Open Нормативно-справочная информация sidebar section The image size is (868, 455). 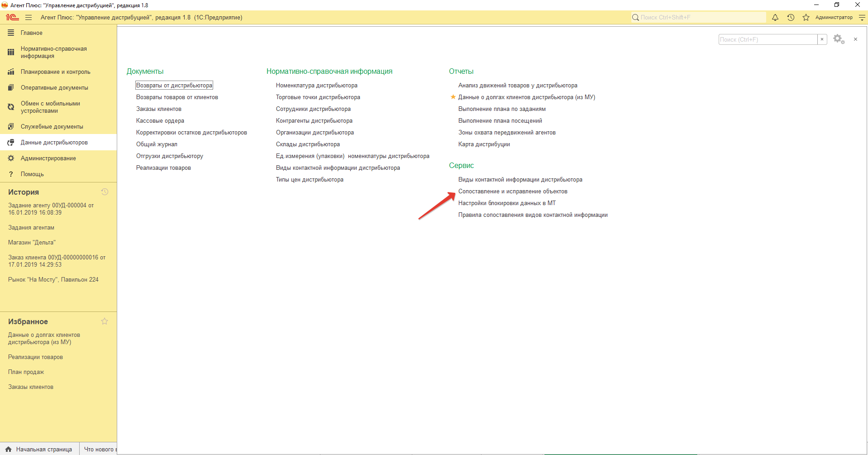click(x=58, y=52)
